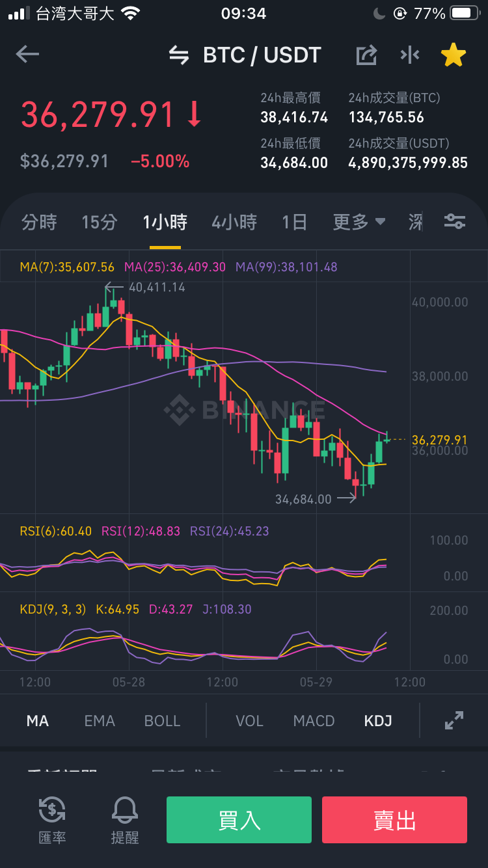Image resolution: width=488 pixels, height=868 pixels.
Task: Expand chart to fullscreen
Action: click(x=454, y=720)
